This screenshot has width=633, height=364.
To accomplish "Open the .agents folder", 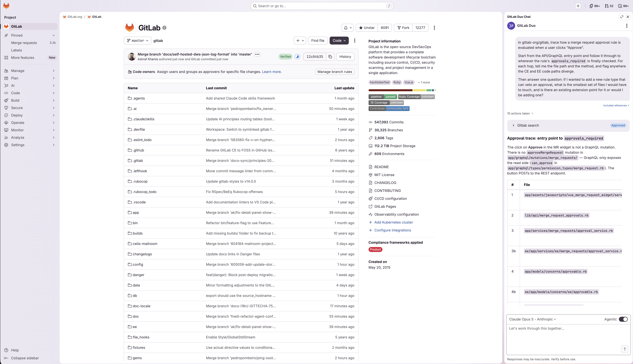I will coord(139,98).
